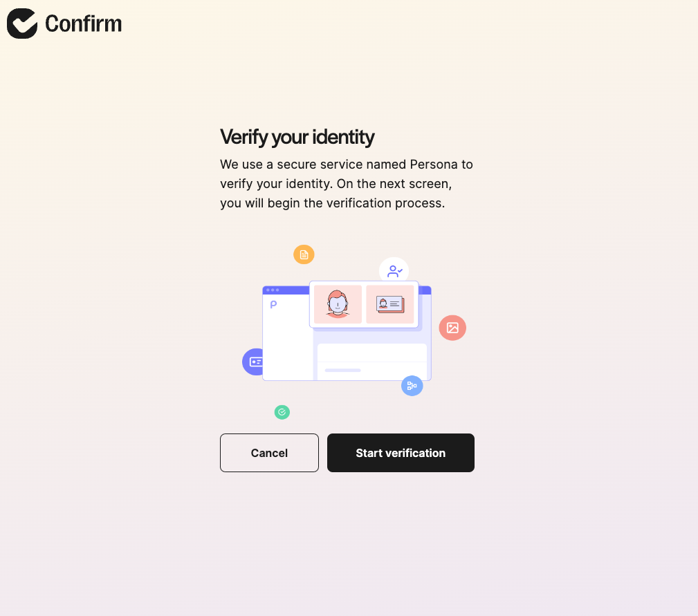This screenshot has width=698, height=616.
Task: Click the middle browser window dot
Action: click(274, 289)
